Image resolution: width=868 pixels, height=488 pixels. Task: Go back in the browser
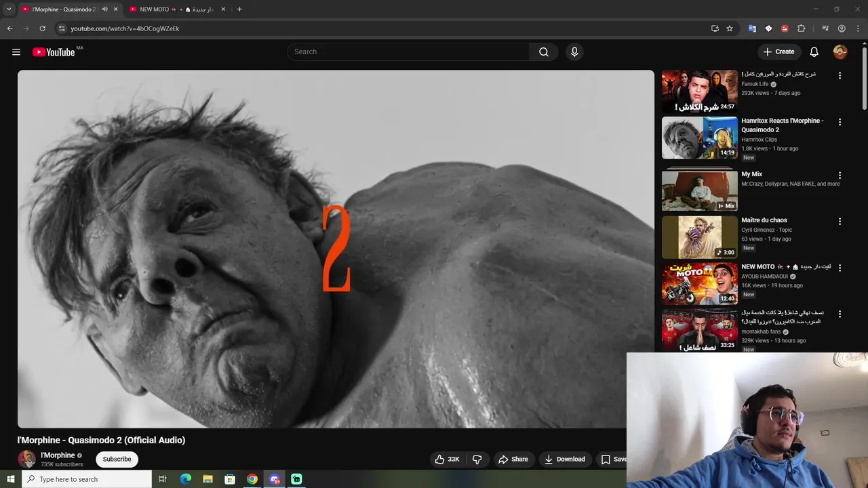pos(9,28)
